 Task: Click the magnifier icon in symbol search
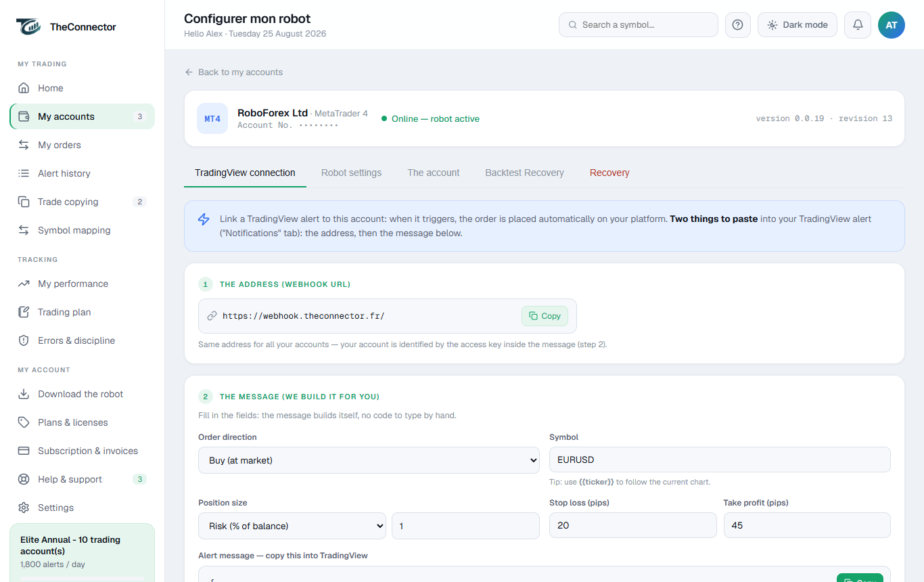click(x=573, y=25)
